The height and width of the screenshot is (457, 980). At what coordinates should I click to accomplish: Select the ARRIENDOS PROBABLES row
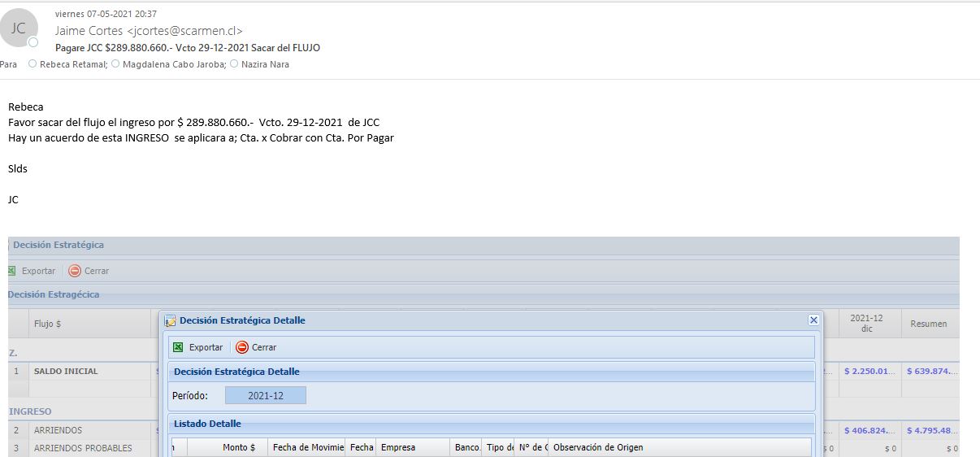(x=81, y=448)
